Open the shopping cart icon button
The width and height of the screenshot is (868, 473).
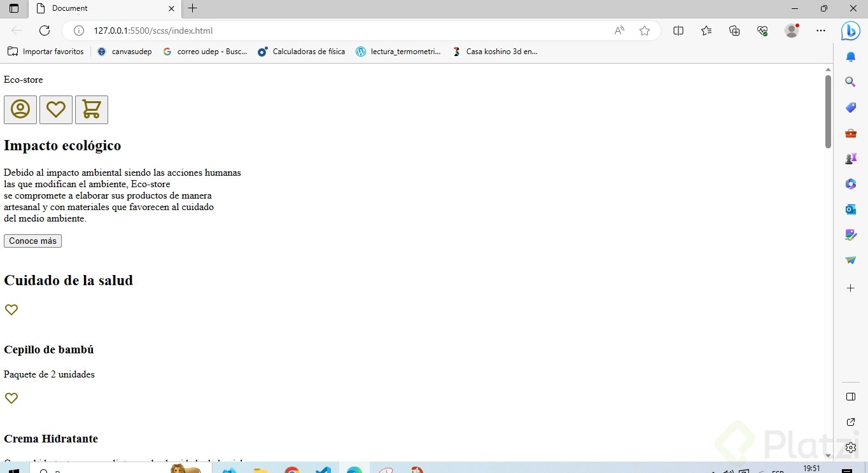[92, 109]
